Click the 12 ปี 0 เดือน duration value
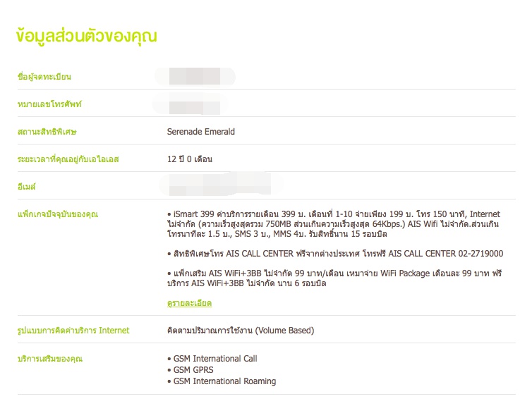The width and height of the screenshot is (532, 406). coord(189,159)
